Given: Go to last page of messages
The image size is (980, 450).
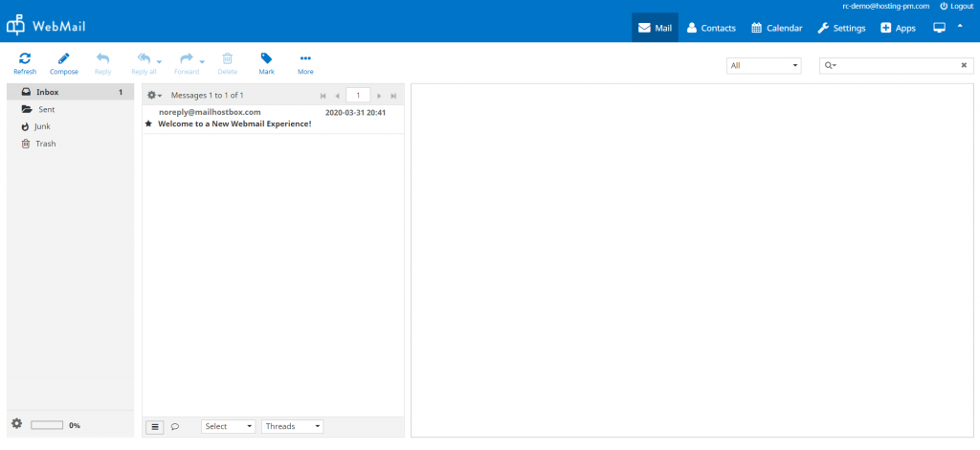Looking at the screenshot, I should pos(393,96).
